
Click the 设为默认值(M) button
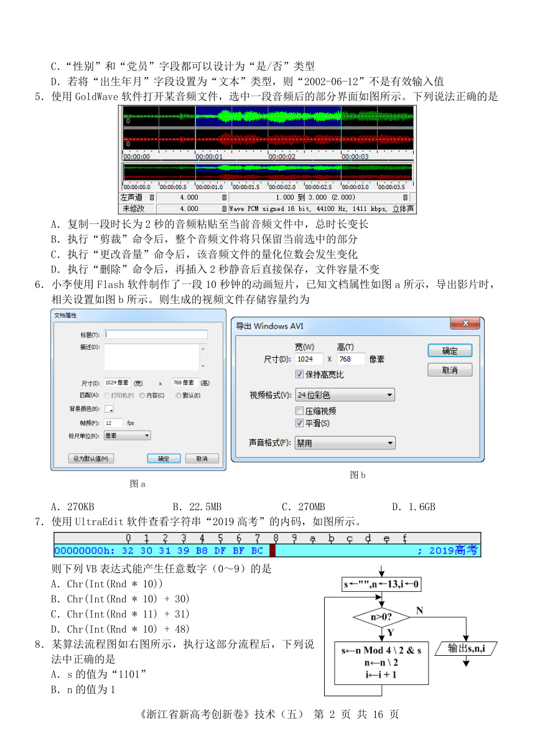tap(91, 459)
